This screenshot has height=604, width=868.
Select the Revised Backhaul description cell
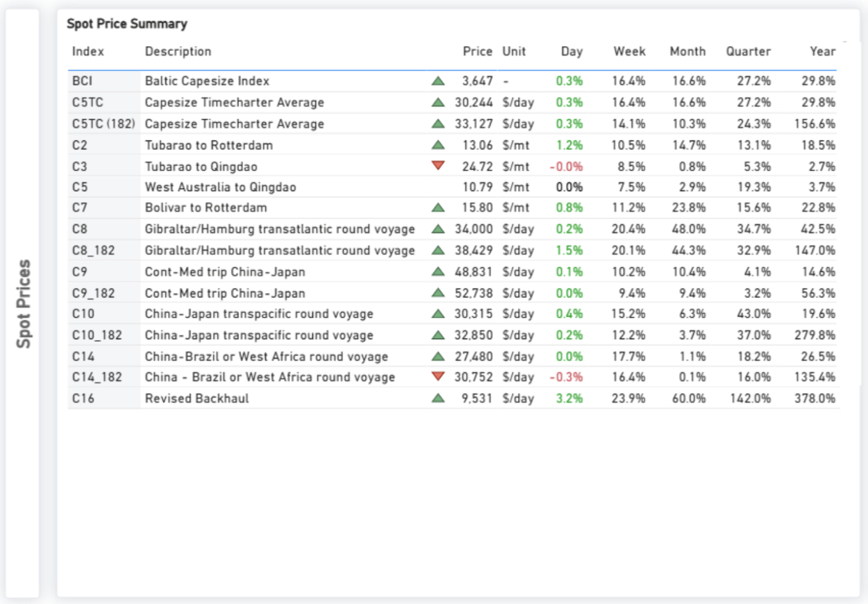[197, 398]
